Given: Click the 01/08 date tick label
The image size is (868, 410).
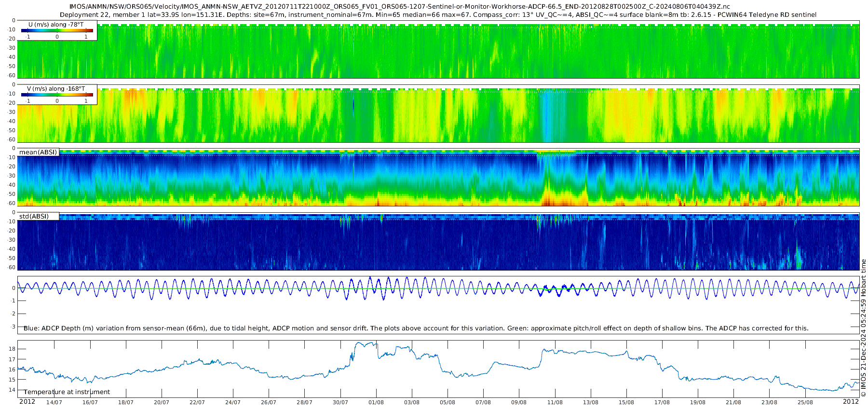Looking at the screenshot, I should (x=376, y=402).
